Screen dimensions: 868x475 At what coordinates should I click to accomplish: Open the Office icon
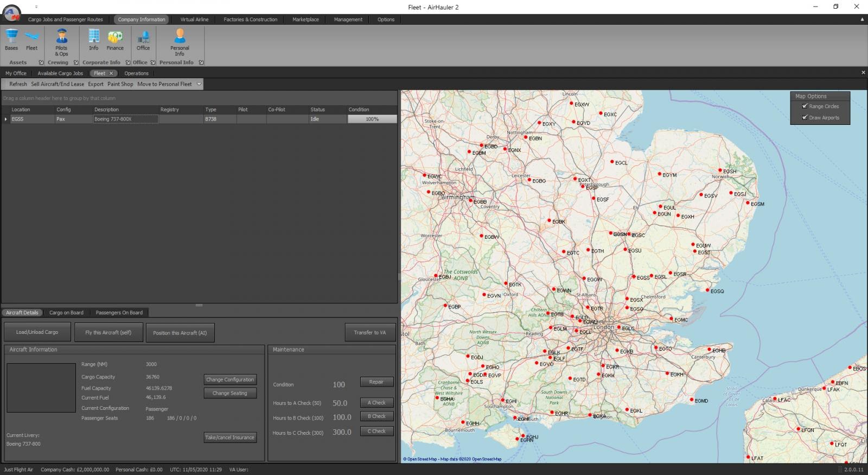click(x=143, y=38)
